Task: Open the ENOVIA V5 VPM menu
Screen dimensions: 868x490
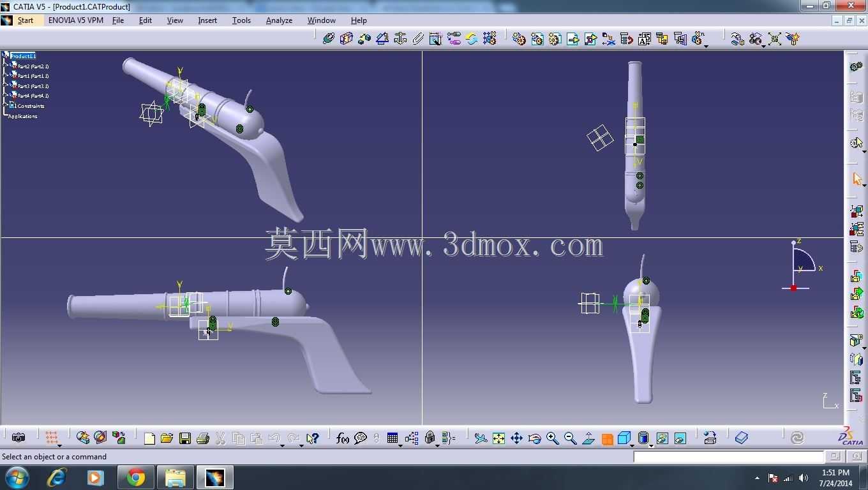Action: point(76,20)
